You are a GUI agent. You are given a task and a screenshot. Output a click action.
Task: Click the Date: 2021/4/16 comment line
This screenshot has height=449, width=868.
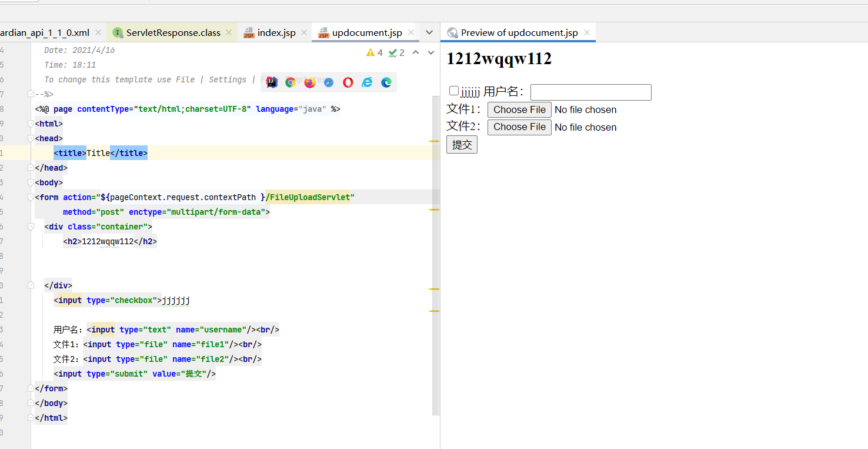(79, 50)
